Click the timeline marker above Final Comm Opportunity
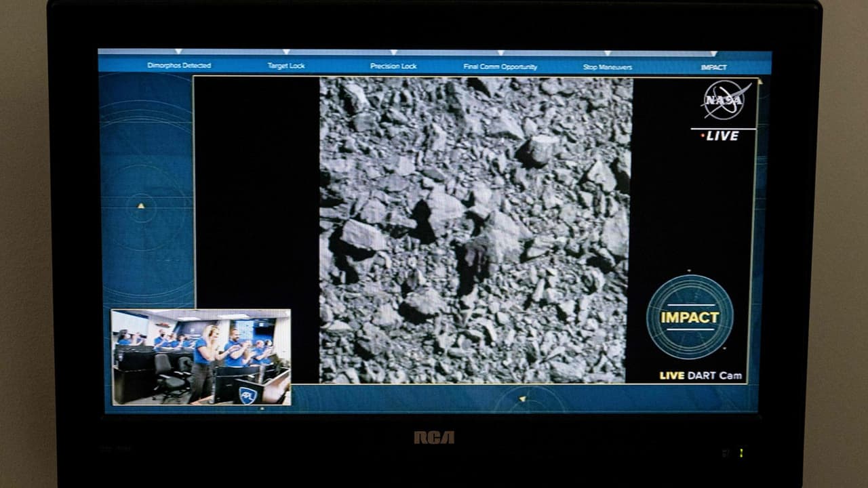This screenshot has width=868, height=488. click(500, 52)
